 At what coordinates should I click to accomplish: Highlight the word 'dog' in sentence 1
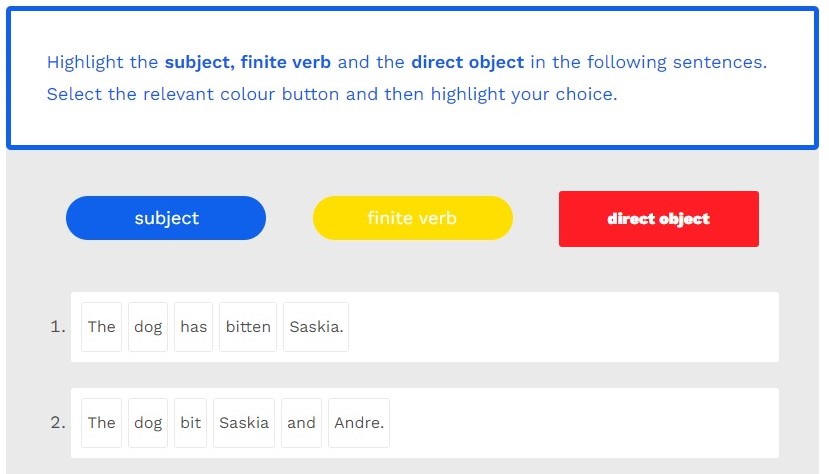click(148, 327)
